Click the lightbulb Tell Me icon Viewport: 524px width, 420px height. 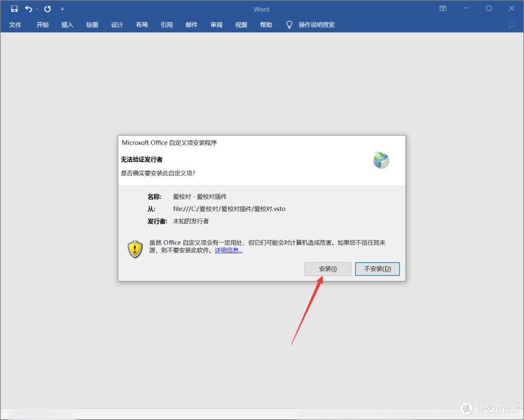289,25
